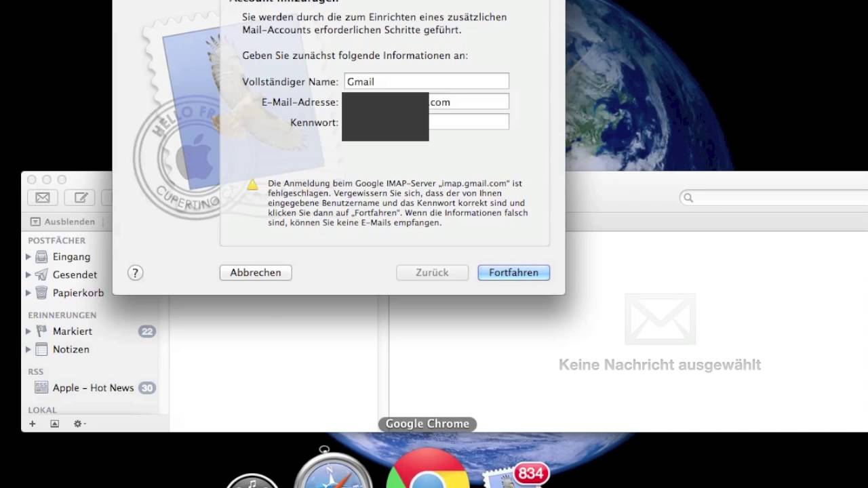868x488 pixels.
Task: Click the Markiert flag icon
Action: [42, 331]
